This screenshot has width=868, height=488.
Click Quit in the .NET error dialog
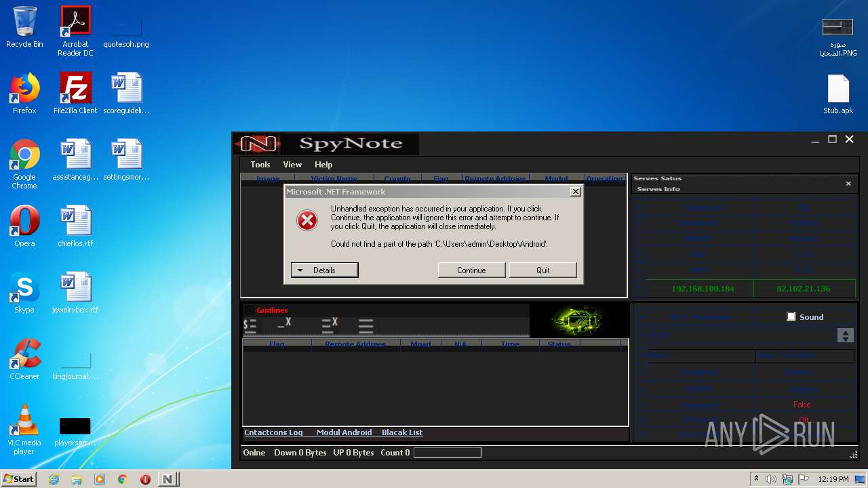pos(542,270)
